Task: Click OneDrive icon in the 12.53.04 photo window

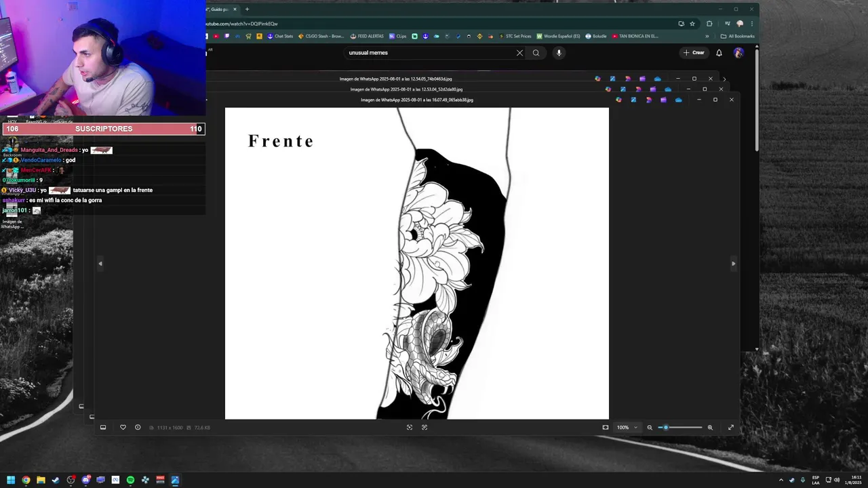Action: (668, 89)
